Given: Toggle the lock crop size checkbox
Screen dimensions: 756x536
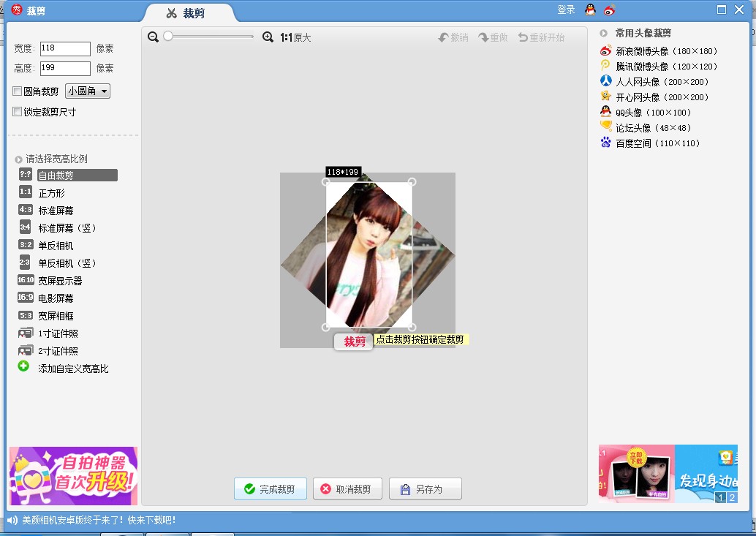Looking at the screenshot, I should pyautogui.click(x=18, y=113).
